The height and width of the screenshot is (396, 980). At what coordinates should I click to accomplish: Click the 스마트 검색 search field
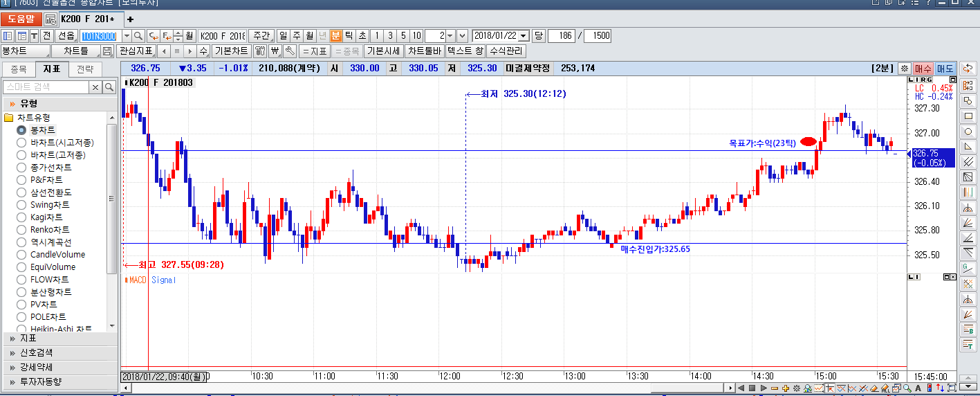46,87
